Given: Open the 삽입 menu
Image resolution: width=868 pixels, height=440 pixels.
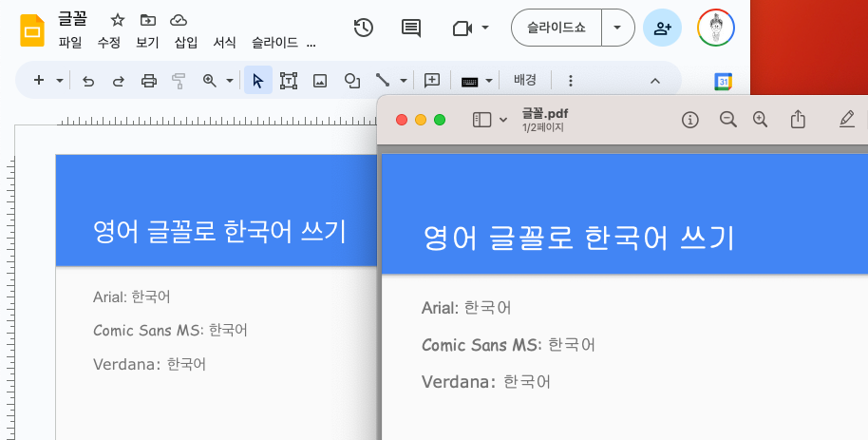Looking at the screenshot, I should coord(186,43).
